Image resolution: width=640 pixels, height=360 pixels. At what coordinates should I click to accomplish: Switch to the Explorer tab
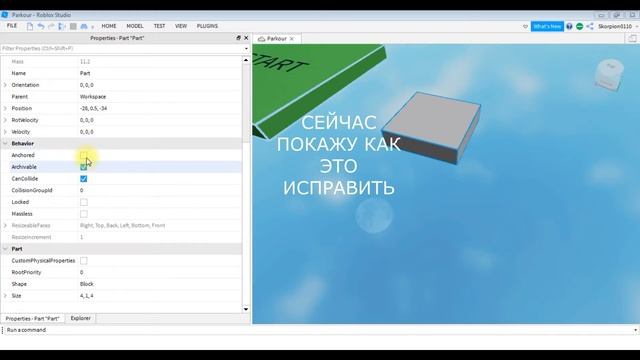pyautogui.click(x=81, y=318)
